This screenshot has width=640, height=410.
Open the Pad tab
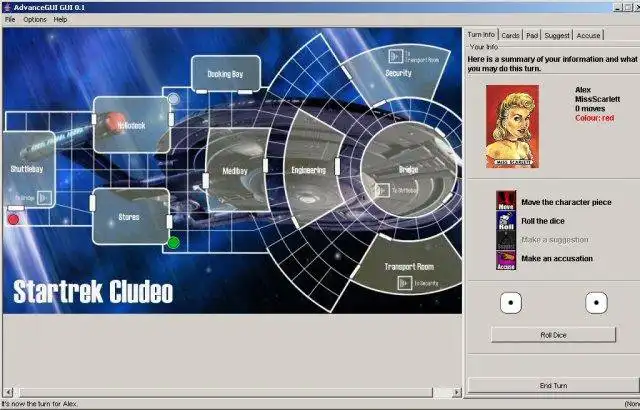(x=532, y=35)
